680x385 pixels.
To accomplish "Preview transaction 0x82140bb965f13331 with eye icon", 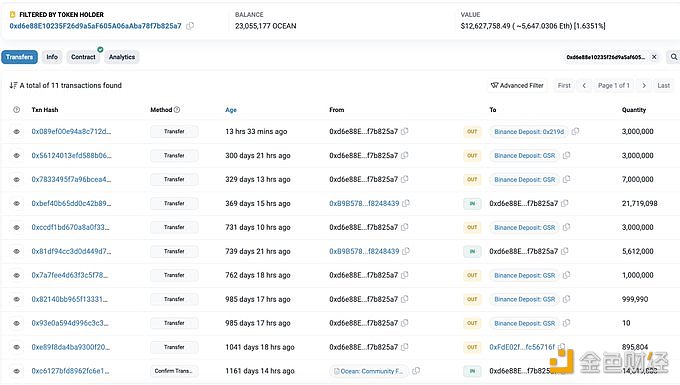I will pos(16,299).
